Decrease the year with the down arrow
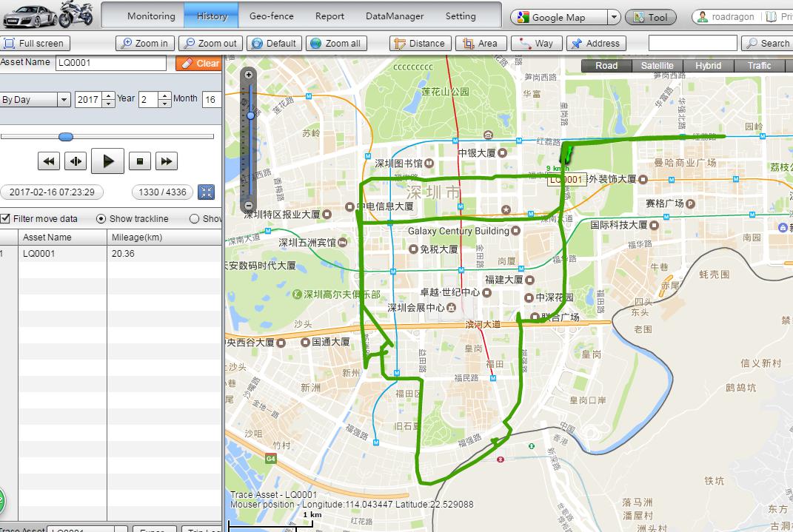The image size is (793, 532). [108, 103]
